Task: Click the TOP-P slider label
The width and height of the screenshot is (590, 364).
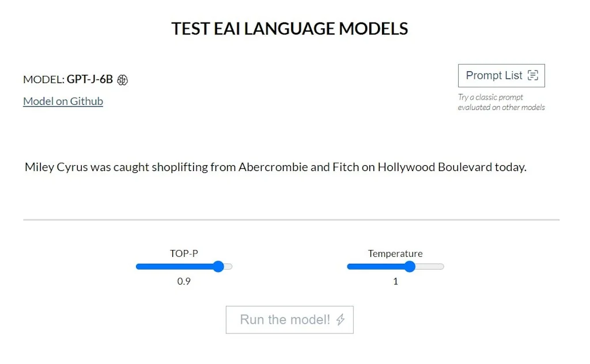Action: (x=184, y=253)
